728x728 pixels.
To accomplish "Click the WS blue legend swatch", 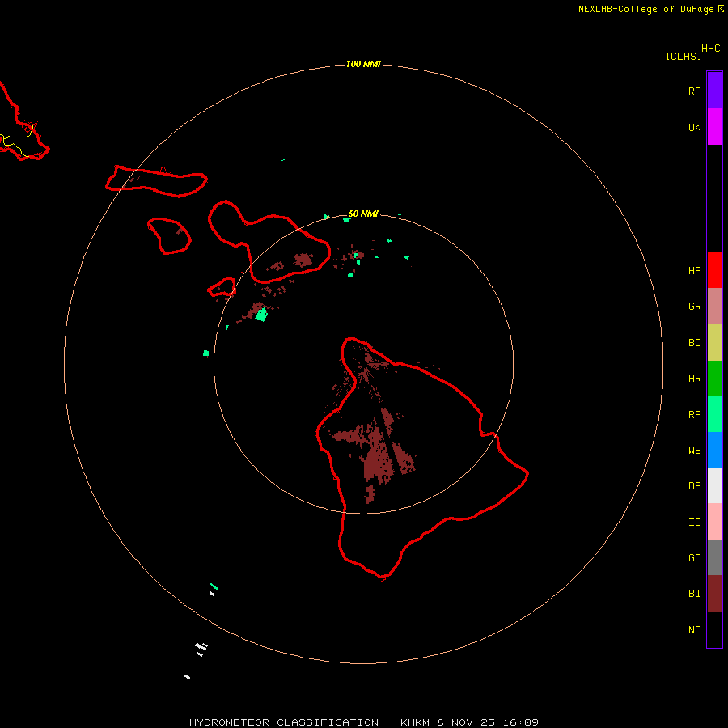I will tap(714, 450).
